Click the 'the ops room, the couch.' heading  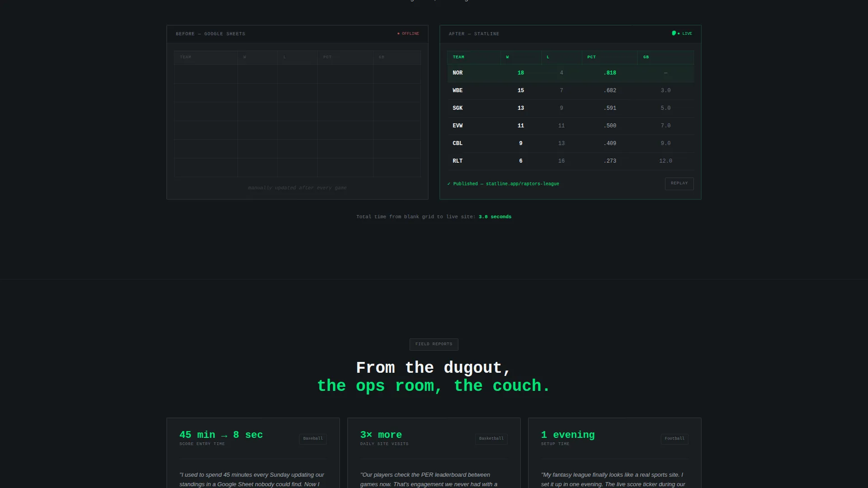434,386
